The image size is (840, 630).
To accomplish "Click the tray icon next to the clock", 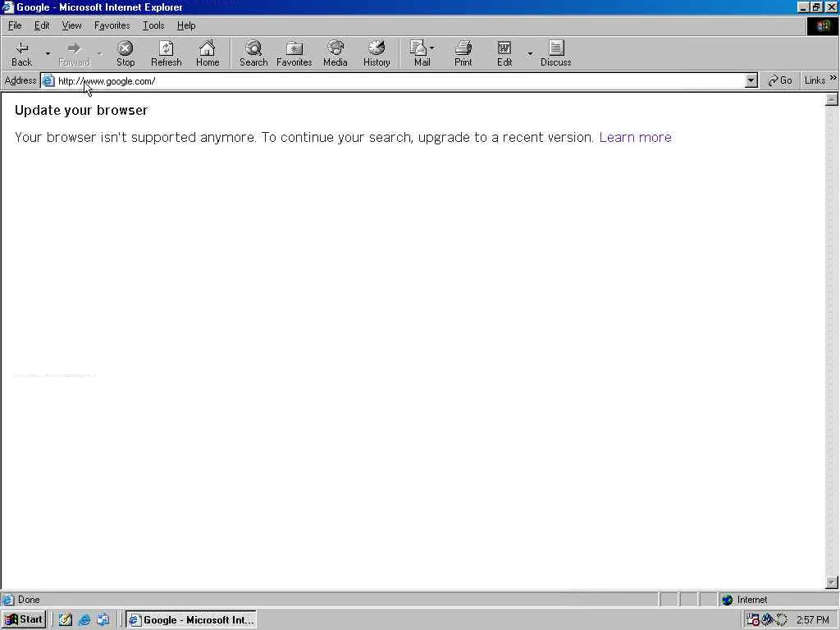I will (781, 620).
